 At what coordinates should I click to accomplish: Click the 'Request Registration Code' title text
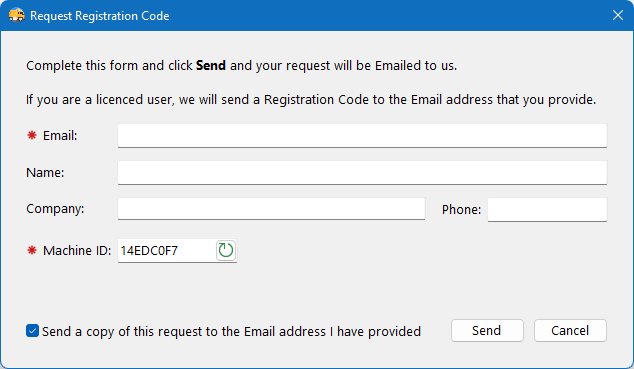click(99, 16)
